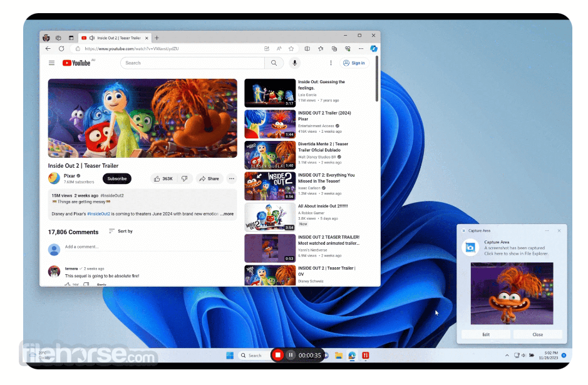This screenshot has height=385, width=588.
Task: Open Edge workspaces icon
Action: (x=58, y=38)
